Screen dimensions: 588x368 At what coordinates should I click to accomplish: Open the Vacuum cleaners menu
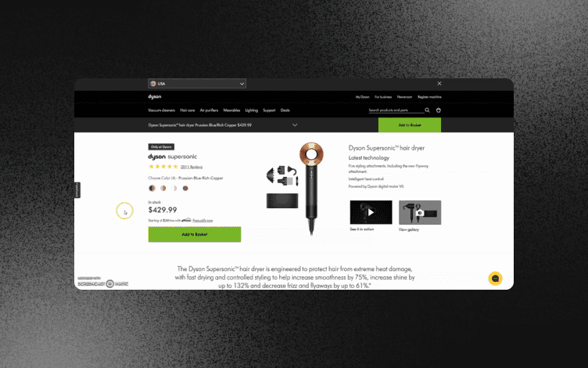click(161, 110)
